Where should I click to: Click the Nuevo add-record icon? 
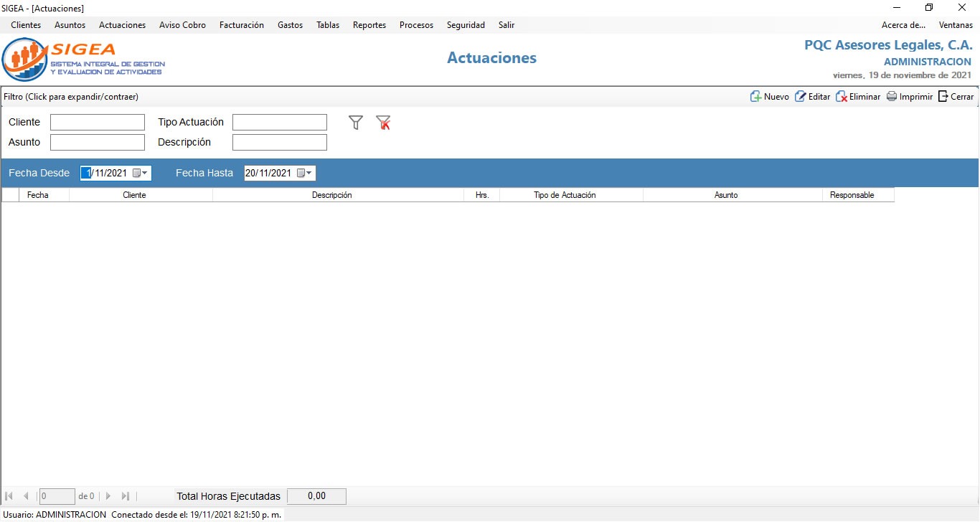[x=755, y=97]
